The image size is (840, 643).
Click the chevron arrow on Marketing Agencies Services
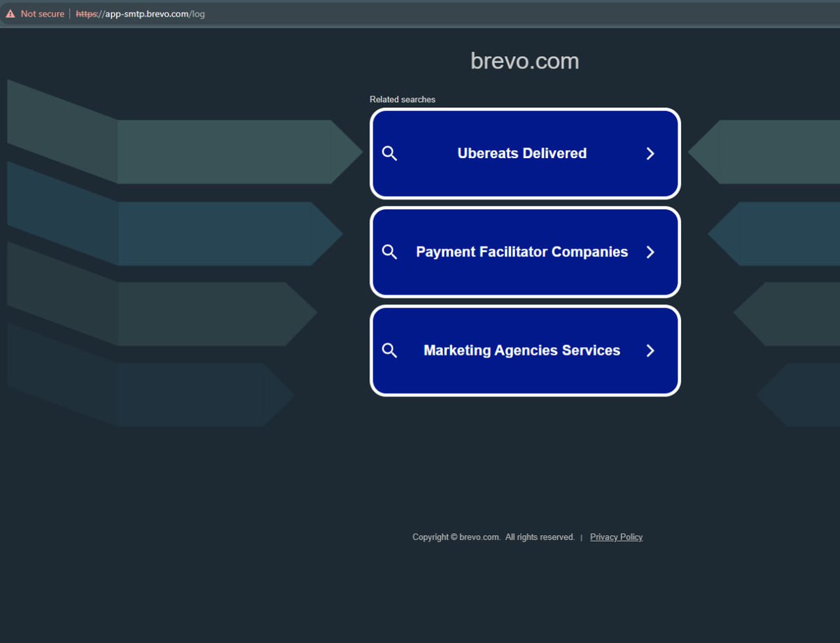[x=650, y=351]
